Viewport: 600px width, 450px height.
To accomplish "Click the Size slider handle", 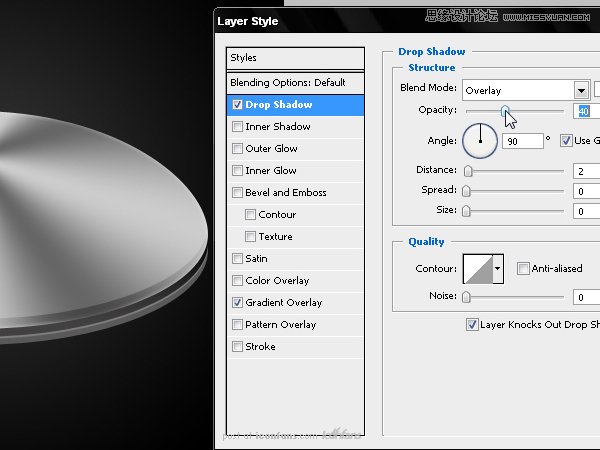I will (x=466, y=211).
